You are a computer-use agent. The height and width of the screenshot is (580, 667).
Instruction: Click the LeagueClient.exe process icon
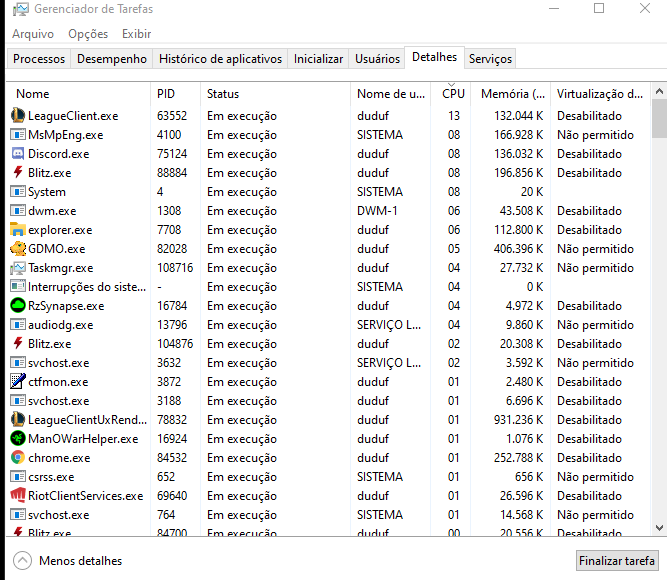17,116
